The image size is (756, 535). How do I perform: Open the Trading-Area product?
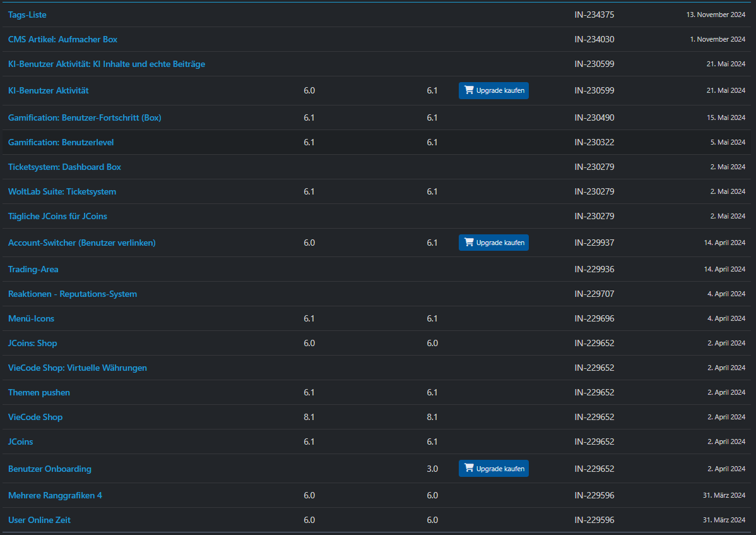(33, 269)
